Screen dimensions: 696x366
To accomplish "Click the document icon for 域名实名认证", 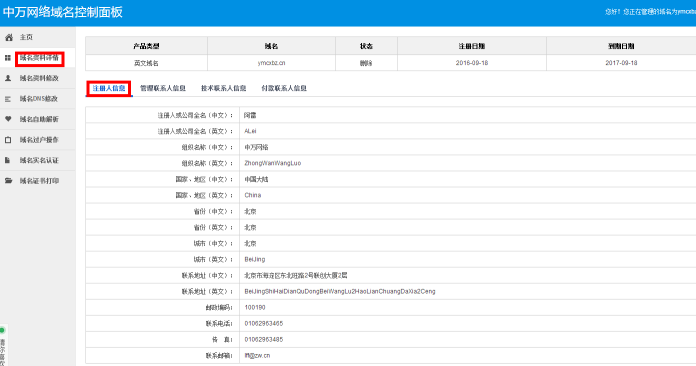I will (8, 160).
